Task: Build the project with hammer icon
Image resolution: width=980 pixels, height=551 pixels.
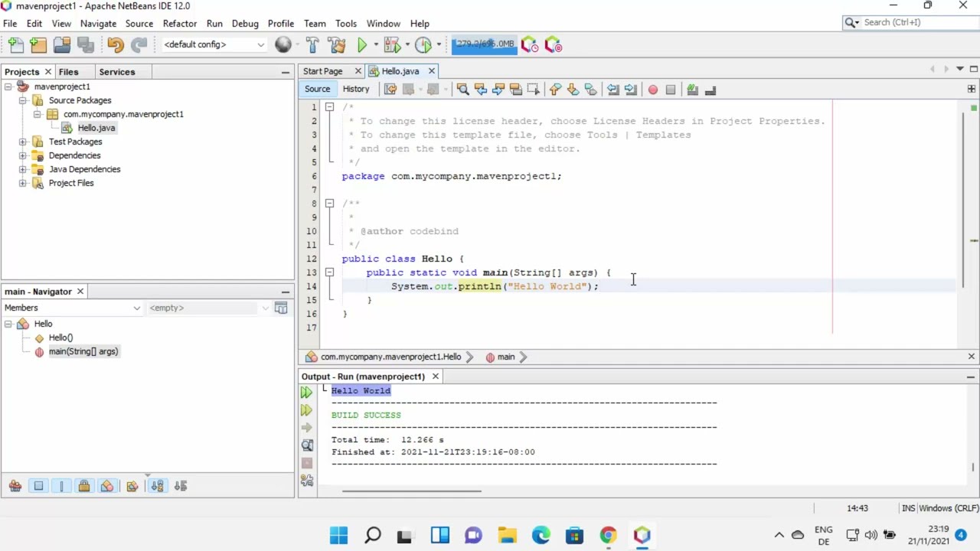Action: (312, 45)
